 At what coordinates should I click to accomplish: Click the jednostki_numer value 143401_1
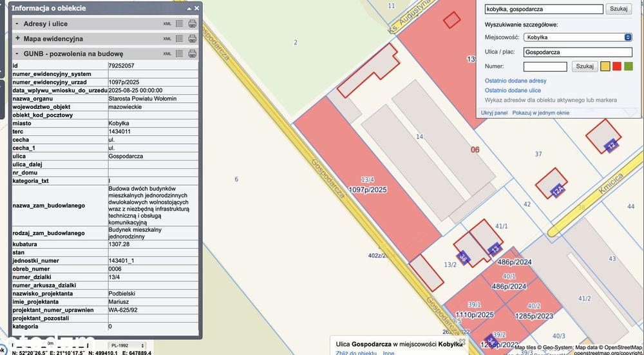click(x=121, y=260)
